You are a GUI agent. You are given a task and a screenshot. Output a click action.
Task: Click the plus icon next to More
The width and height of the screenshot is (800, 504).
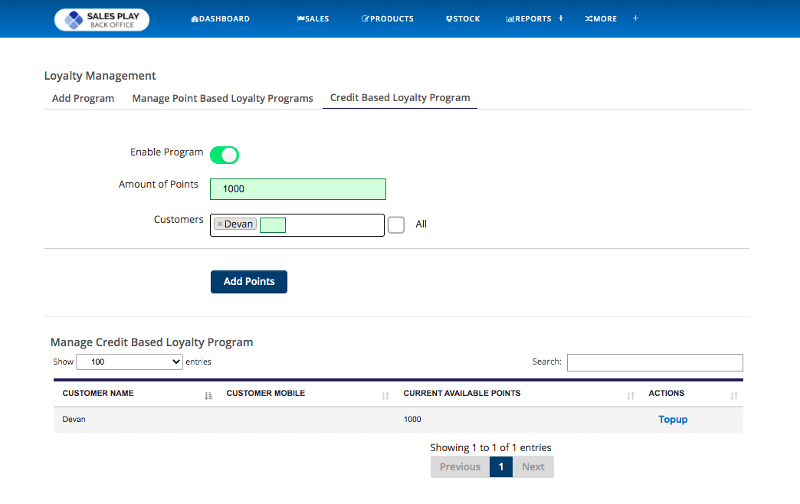635,19
